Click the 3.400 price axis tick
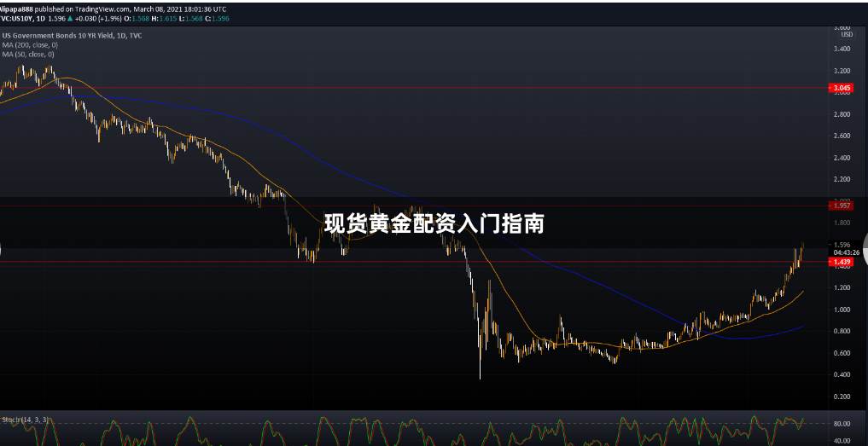The height and width of the screenshot is (446, 868). [x=842, y=49]
